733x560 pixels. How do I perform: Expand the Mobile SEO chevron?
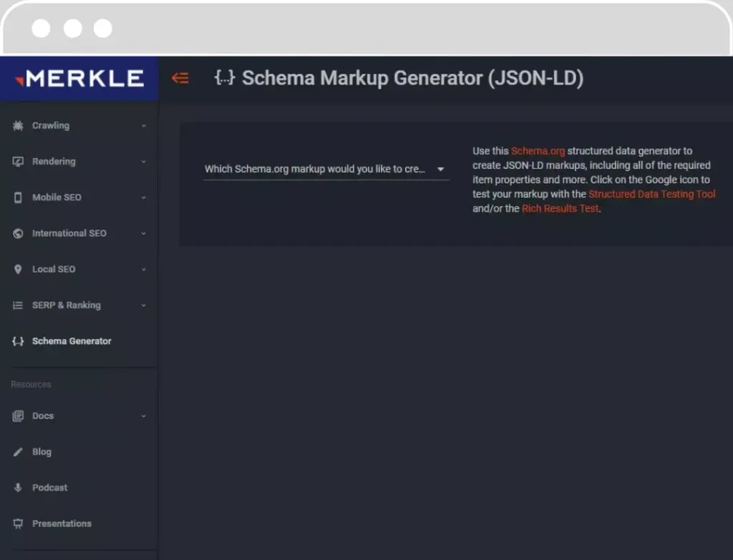pos(143,198)
